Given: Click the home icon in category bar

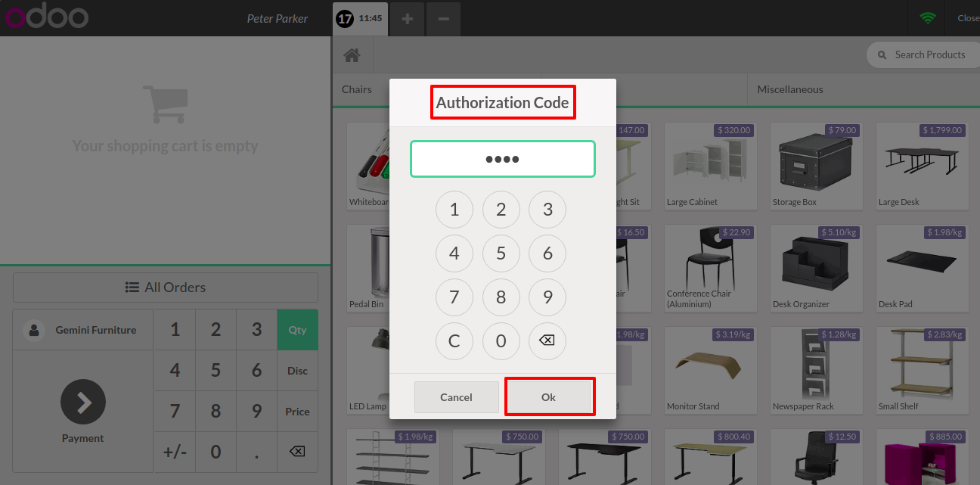Looking at the screenshot, I should click(x=352, y=55).
